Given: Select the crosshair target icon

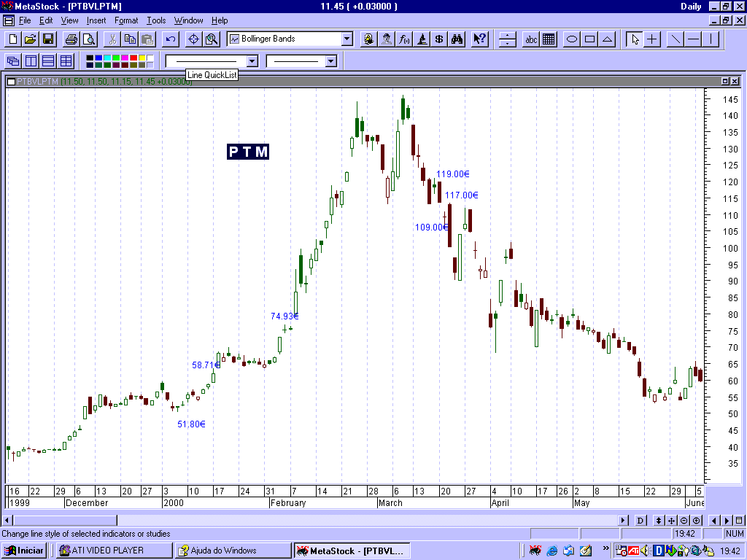Looking at the screenshot, I should pyautogui.click(x=193, y=39).
